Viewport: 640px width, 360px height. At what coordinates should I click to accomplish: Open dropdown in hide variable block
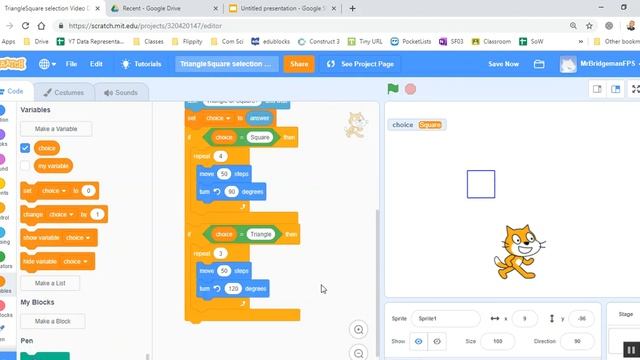tap(75, 261)
